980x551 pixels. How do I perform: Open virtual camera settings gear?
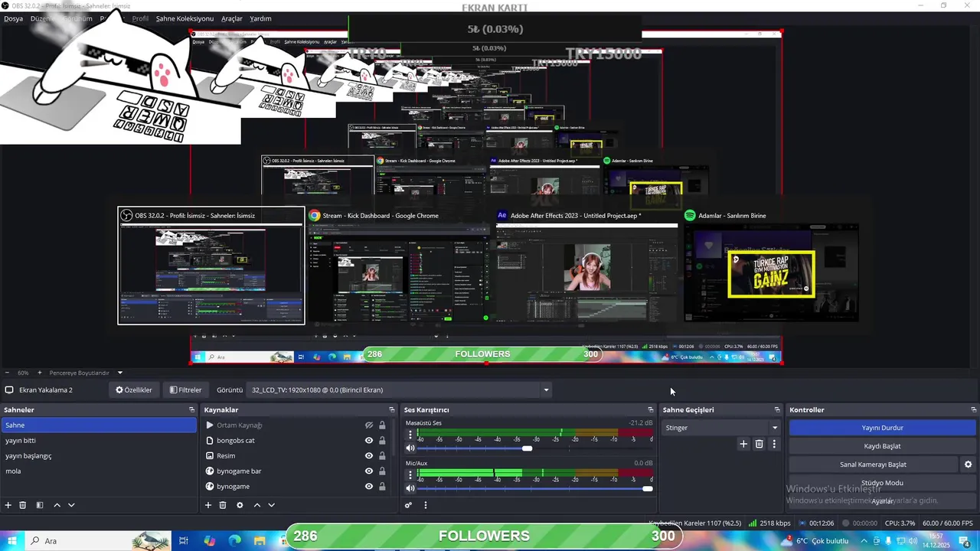(x=968, y=465)
